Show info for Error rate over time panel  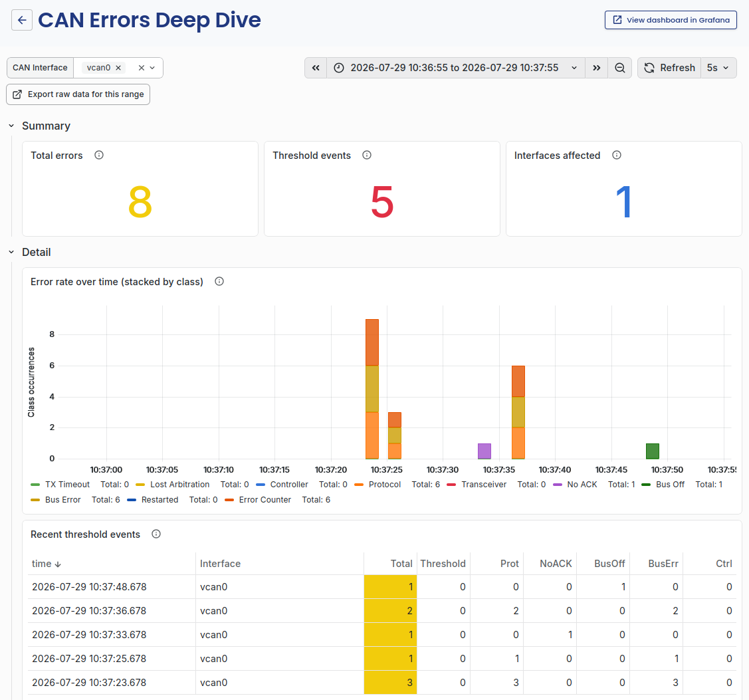pos(219,281)
